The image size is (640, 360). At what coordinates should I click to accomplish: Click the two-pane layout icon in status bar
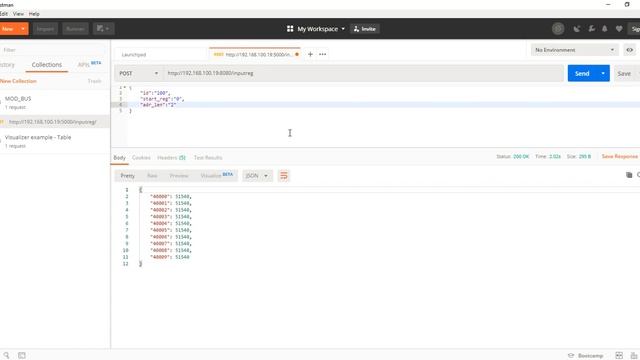[619, 356]
